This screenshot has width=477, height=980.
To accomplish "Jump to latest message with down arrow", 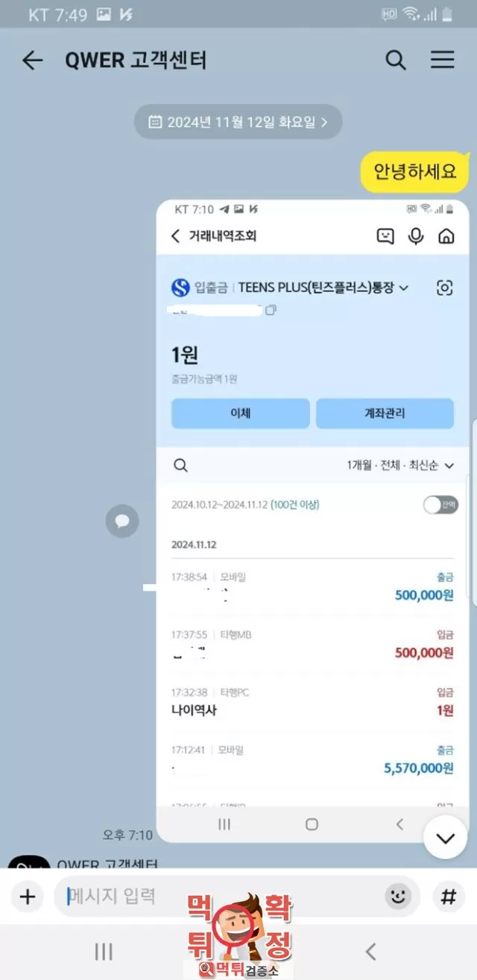I will pyautogui.click(x=446, y=838).
